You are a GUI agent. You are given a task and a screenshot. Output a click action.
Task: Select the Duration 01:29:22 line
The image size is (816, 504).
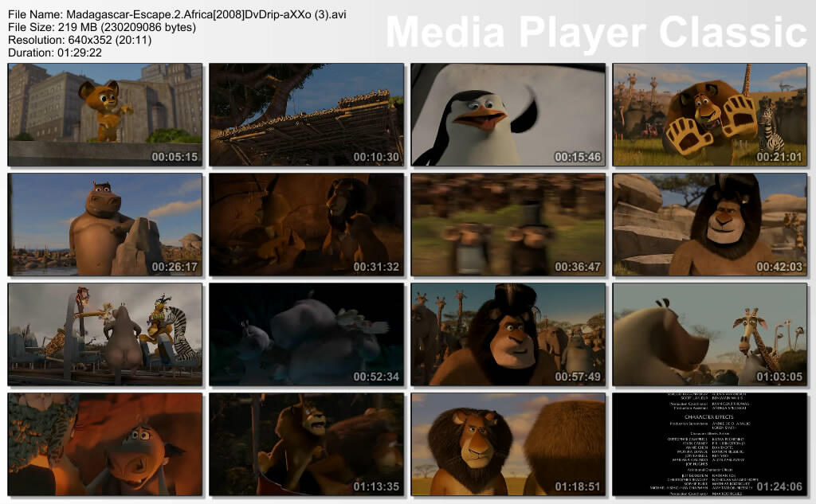click(x=55, y=53)
